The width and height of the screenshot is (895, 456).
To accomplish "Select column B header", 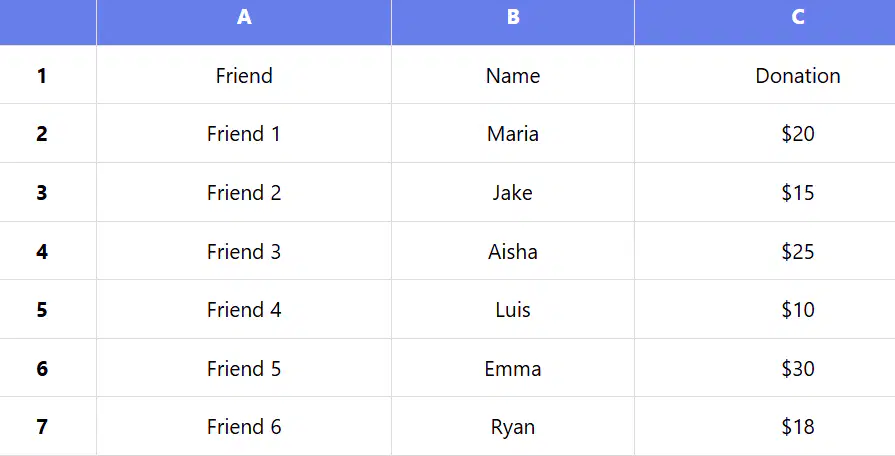I will [x=513, y=22].
